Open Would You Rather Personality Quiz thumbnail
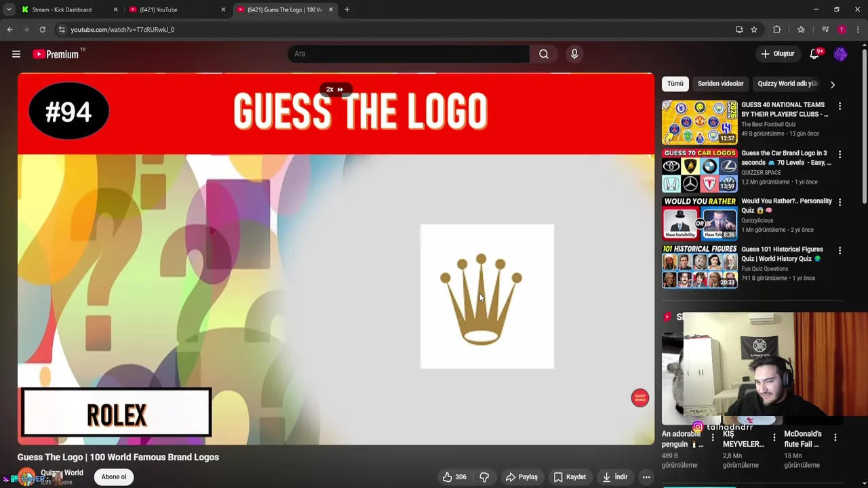 tap(700, 219)
